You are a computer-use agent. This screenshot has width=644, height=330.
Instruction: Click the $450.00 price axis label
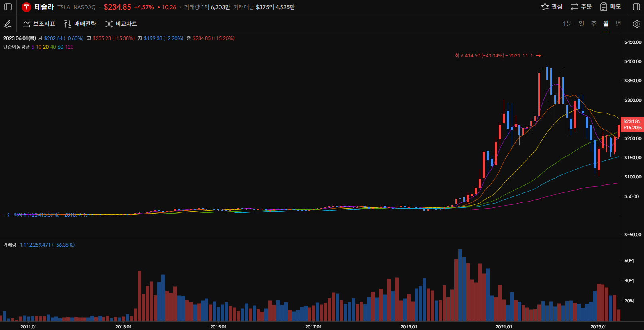coord(633,42)
